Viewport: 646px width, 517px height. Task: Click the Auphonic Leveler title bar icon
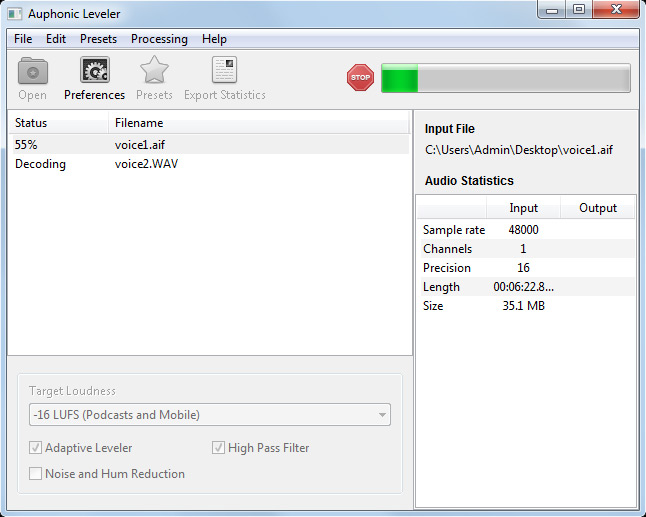coord(15,13)
